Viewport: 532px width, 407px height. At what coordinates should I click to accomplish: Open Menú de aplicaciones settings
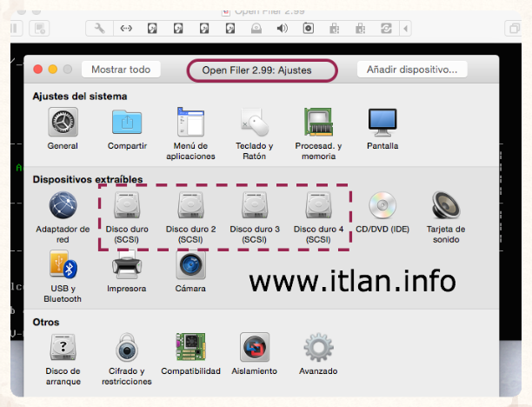coord(190,123)
